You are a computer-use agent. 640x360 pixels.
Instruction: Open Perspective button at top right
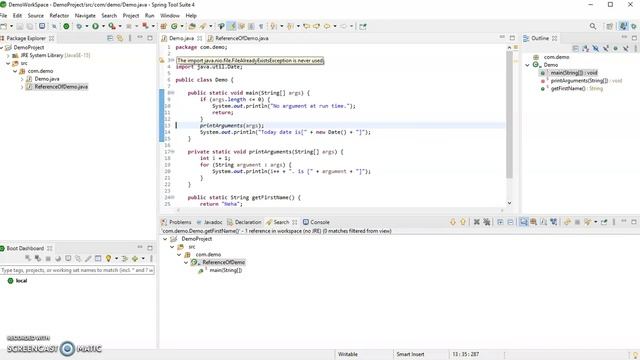point(610,27)
